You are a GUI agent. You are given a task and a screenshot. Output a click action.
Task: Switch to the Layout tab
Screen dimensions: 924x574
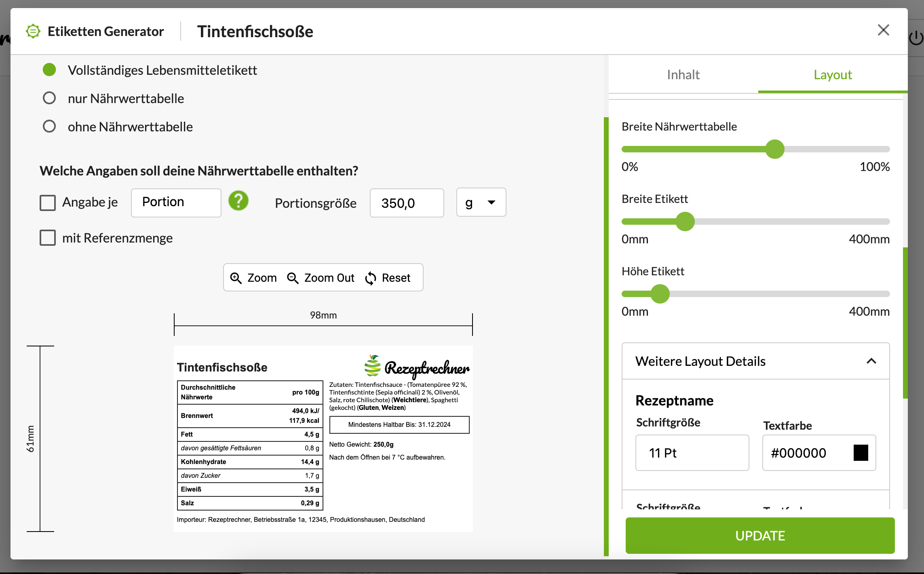(x=832, y=75)
